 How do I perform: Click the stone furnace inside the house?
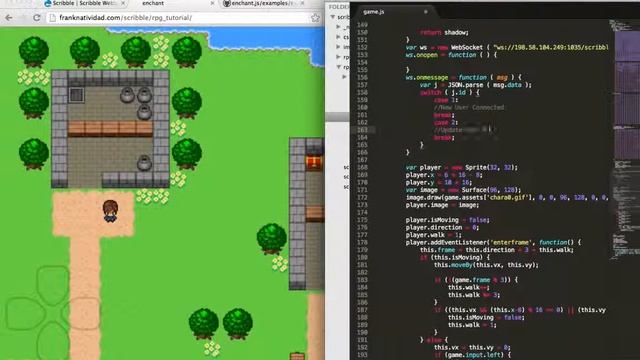[76, 95]
